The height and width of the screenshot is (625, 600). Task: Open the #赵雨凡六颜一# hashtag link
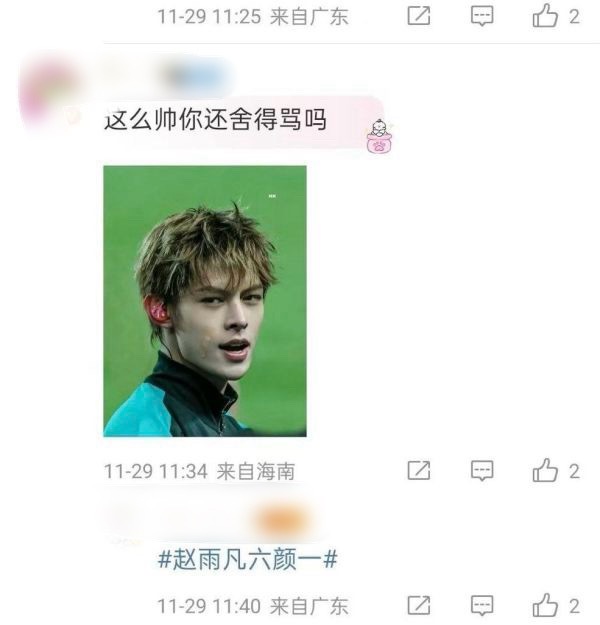click(x=248, y=559)
